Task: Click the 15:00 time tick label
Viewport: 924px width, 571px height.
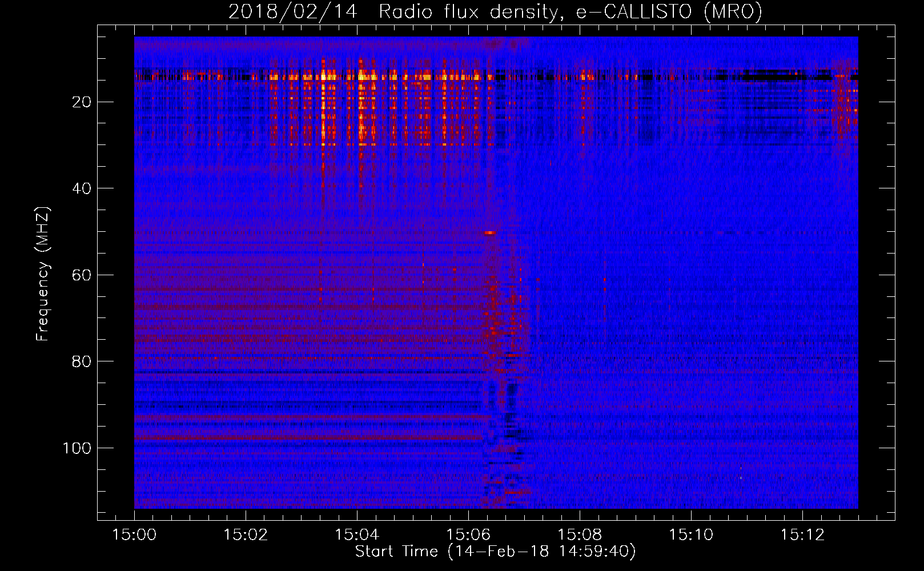Action: pyautogui.click(x=135, y=534)
